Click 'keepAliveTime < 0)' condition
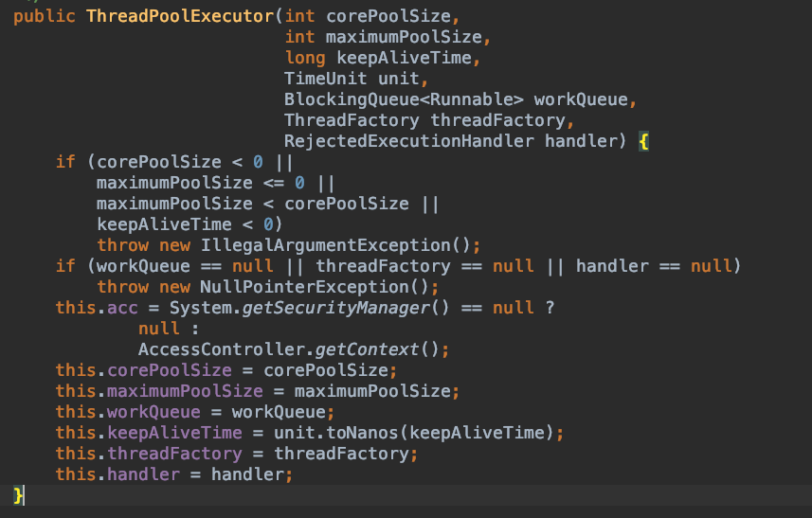Image resolution: width=812 pixels, height=518 pixels. point(189,224)
